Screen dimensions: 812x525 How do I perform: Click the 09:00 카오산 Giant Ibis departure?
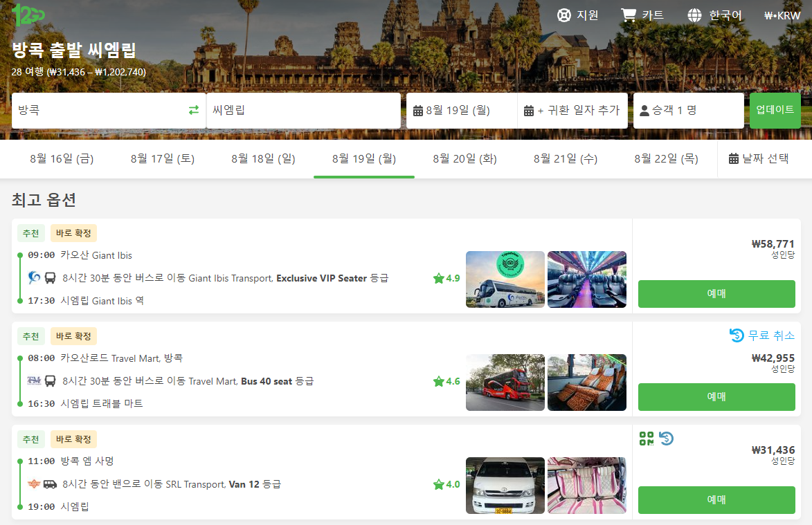[x=80, y=255]
